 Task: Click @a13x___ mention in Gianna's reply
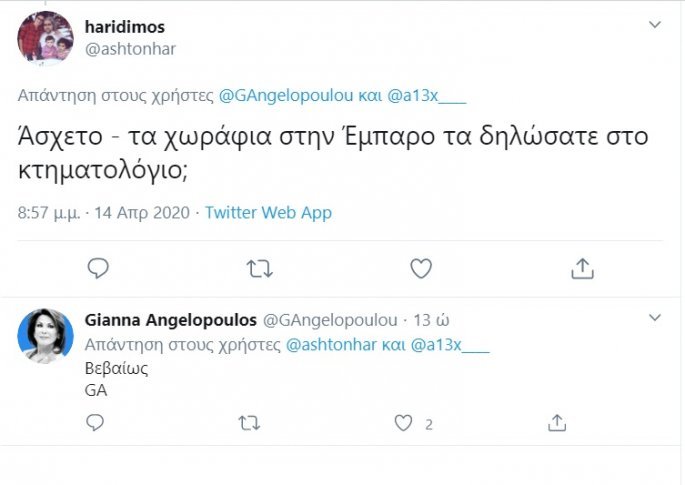click(458, 346)
